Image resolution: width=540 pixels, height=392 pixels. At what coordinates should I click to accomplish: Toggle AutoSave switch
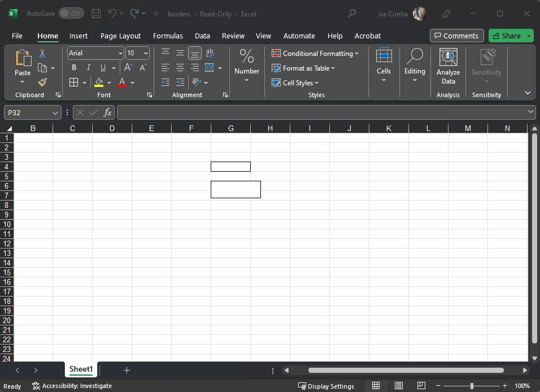tap(71, 14)
